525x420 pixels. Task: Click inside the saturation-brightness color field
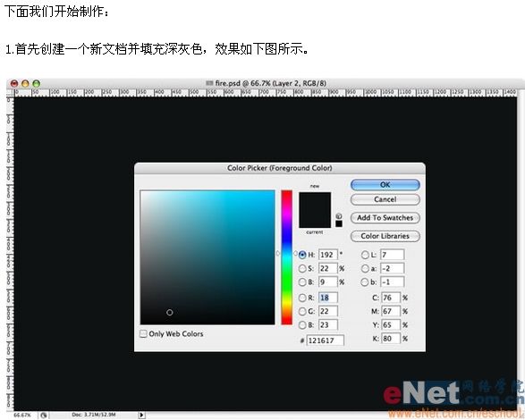(x=207, y=257)
